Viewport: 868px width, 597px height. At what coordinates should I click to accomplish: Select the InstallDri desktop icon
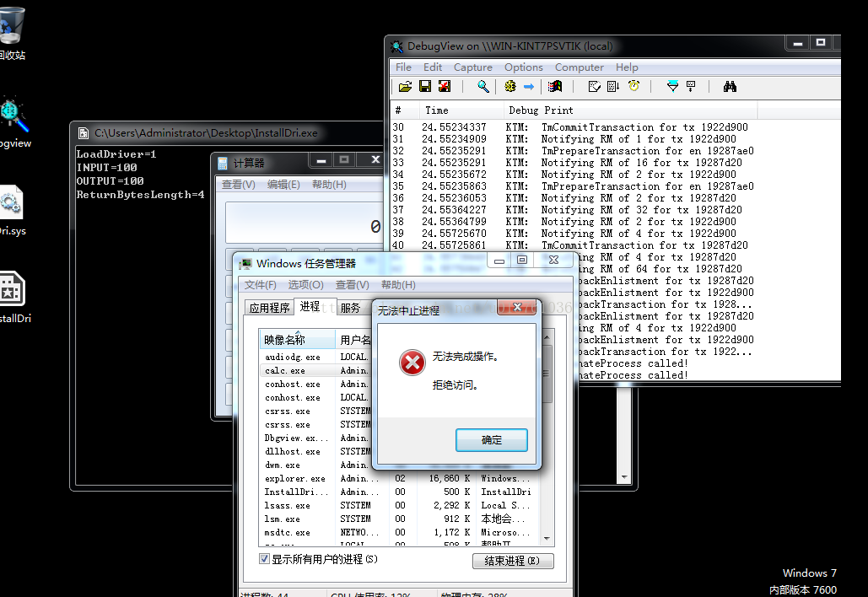click(x=14, y=298)
